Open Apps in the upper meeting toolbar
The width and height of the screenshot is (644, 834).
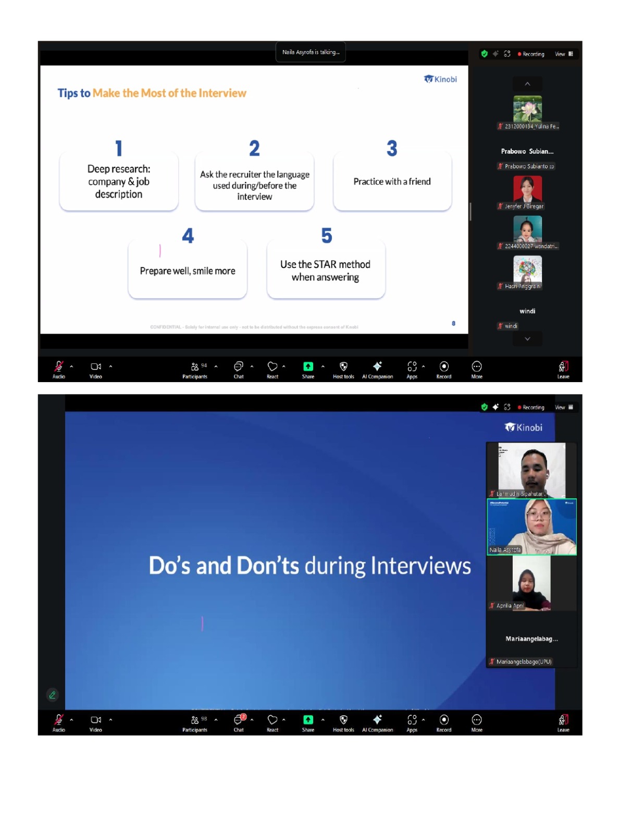(x=412, y=369)
